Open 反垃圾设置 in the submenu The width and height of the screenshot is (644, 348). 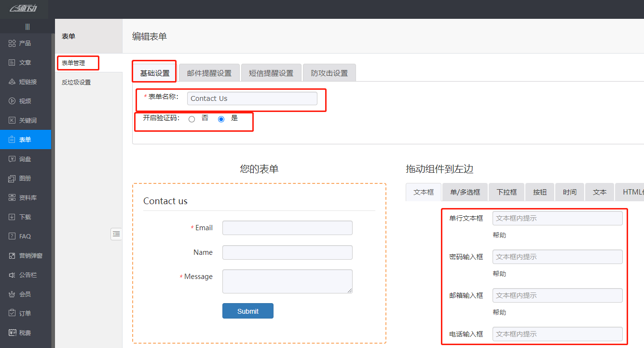tap(76, 83)
